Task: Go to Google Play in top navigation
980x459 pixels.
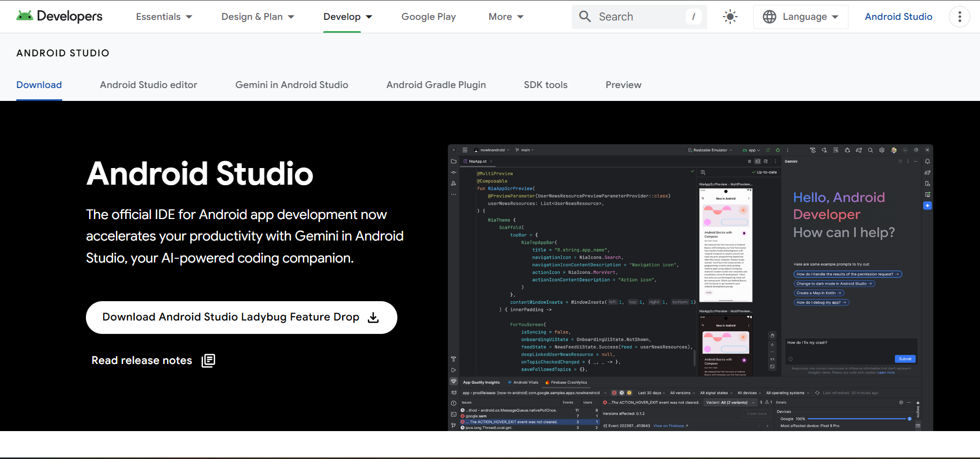Action: coord(429,17)
